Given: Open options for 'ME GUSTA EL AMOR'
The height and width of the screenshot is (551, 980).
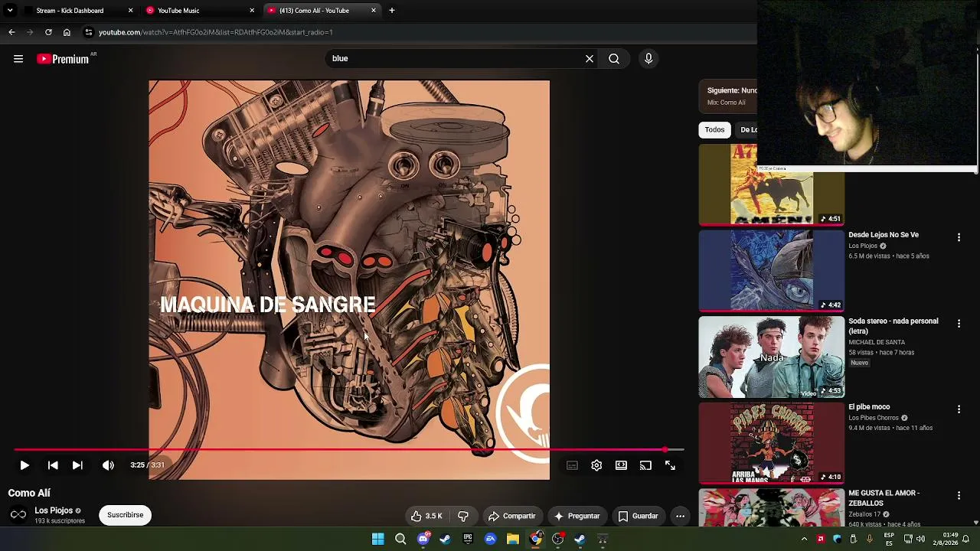Looking at the screenshot, I should pos(959,497).
